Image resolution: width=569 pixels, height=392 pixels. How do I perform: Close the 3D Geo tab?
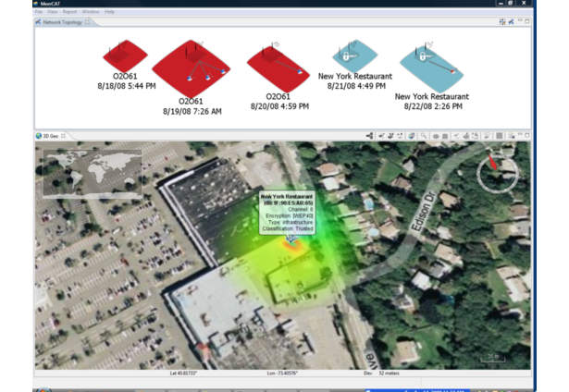tap(63, 136)
